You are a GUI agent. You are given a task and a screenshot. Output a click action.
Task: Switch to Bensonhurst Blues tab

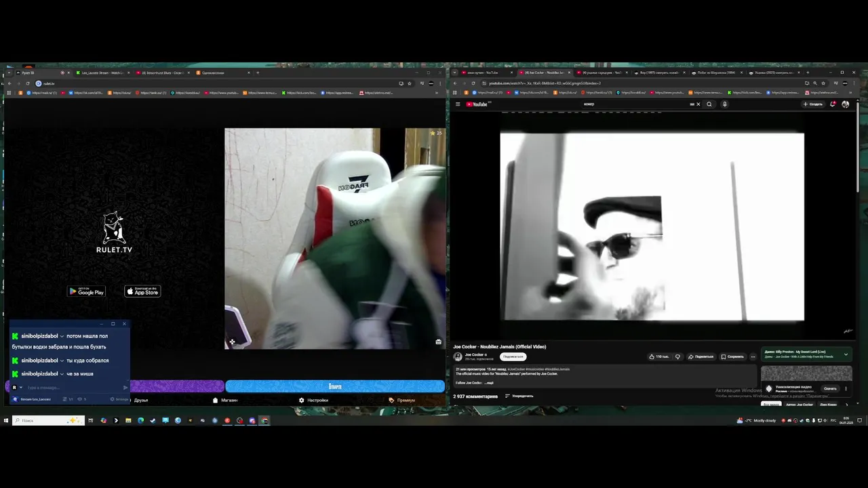tap(161, 73)
